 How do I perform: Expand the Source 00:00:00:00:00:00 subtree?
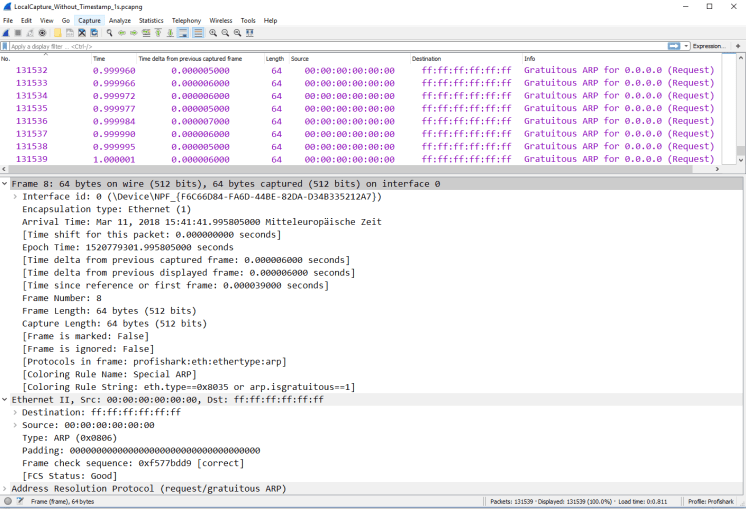click(x=15, y=425)
